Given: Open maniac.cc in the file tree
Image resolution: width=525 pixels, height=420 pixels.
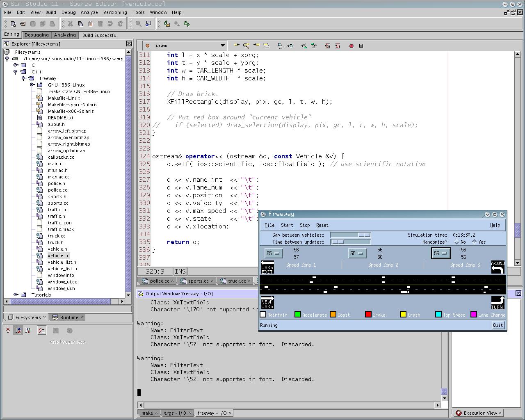Looking at the screenshot, I should 59,177.
